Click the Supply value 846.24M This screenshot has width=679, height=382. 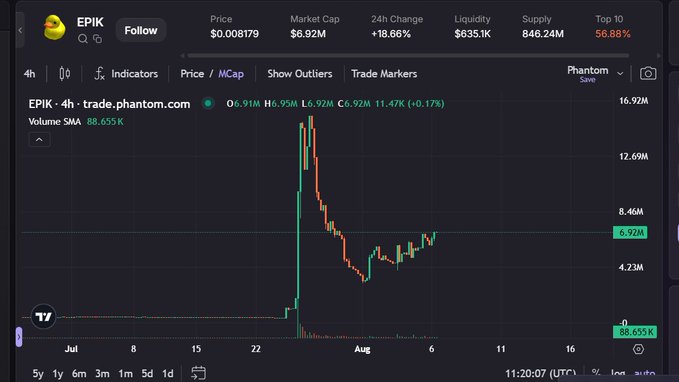[x=543, y=34]
